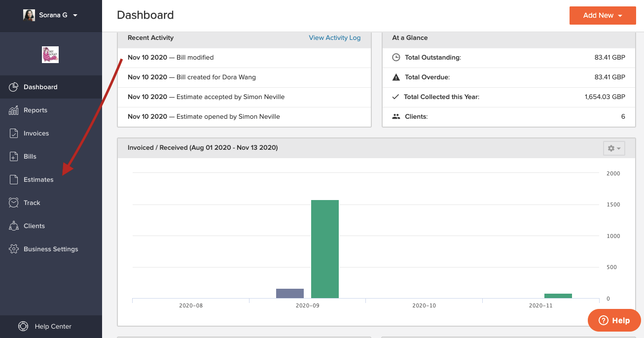Click the Dashboard page title
The height and width of the screenshot is (338, 644).
point(145,15)
